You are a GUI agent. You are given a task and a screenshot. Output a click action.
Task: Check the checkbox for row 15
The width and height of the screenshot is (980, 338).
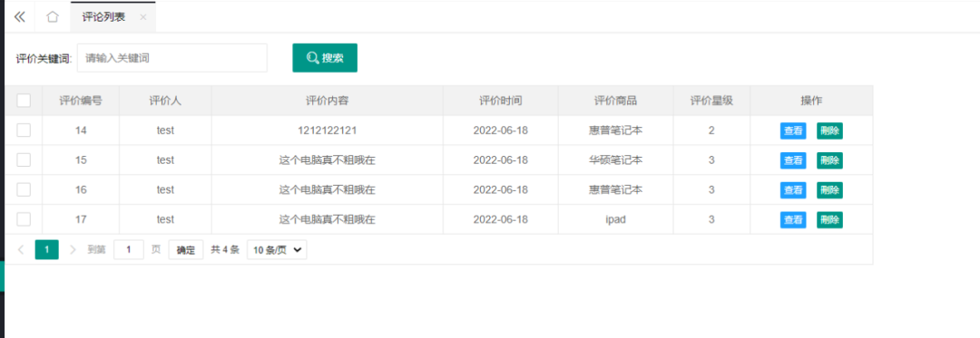[x=24, y=159]
